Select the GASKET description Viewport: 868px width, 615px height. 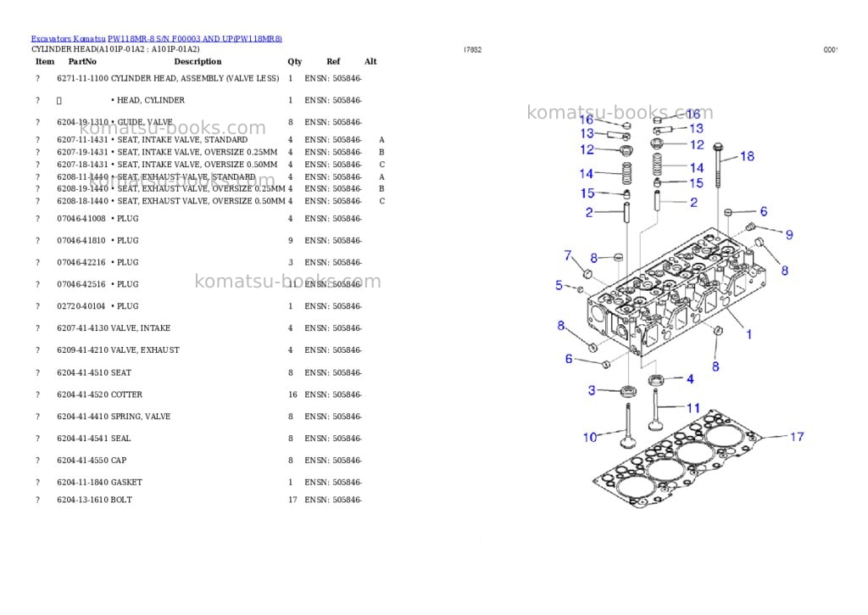point(127,483)
